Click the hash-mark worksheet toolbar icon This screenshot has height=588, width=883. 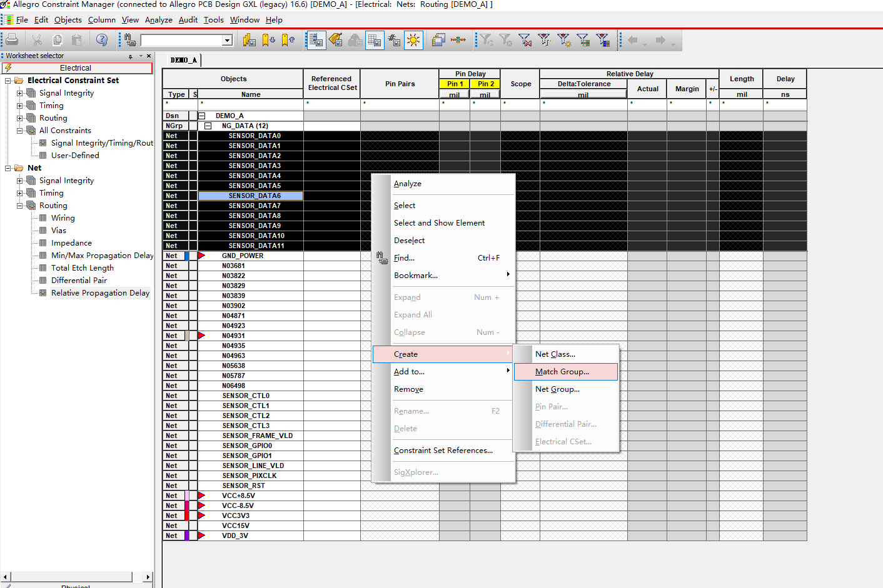tap(394, 40)
